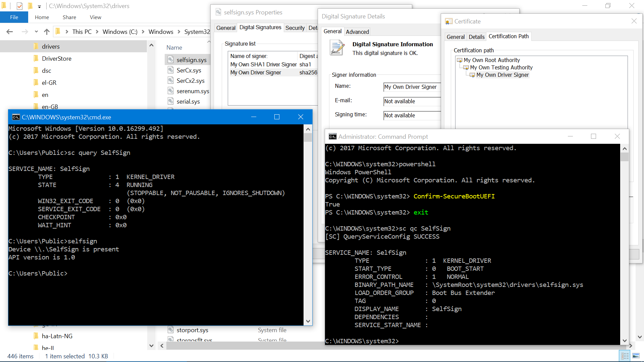Open the File menu in Explorer
Viewport: 644px width, 362px height.
[x=14, y=17]
